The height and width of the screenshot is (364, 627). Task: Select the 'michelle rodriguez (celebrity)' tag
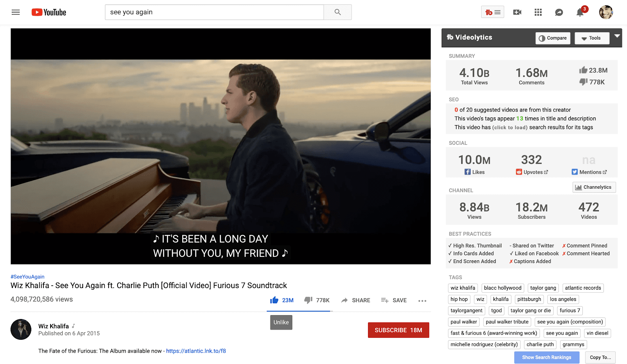pyautogui.click(x=484, y=345)
